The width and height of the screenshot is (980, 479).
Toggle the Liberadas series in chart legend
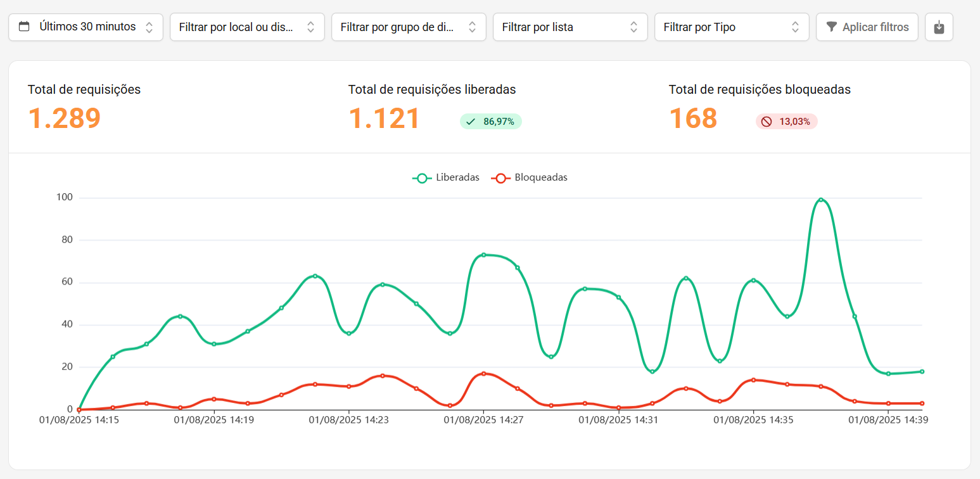tap(446, 177)
